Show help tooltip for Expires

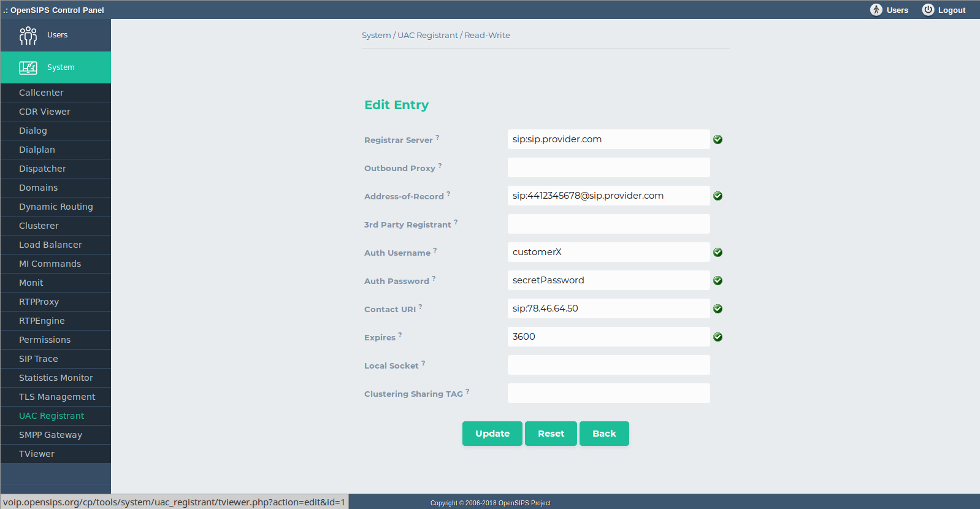pos(400,335)
